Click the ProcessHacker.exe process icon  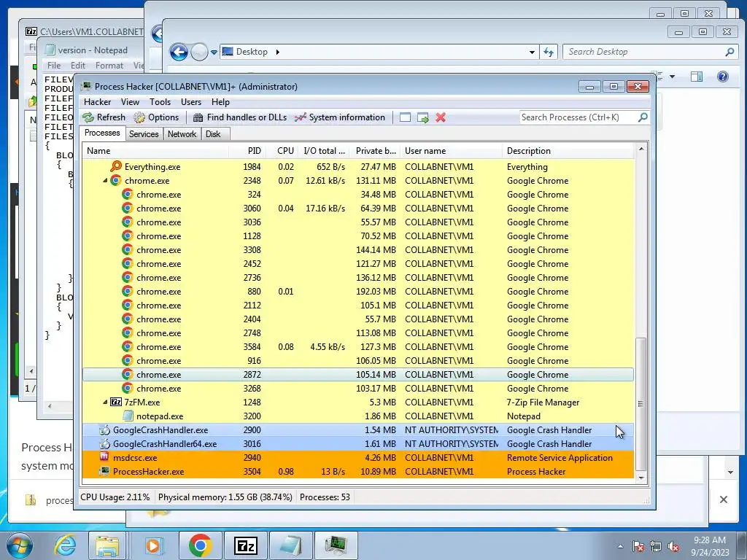tap(104, 472)
